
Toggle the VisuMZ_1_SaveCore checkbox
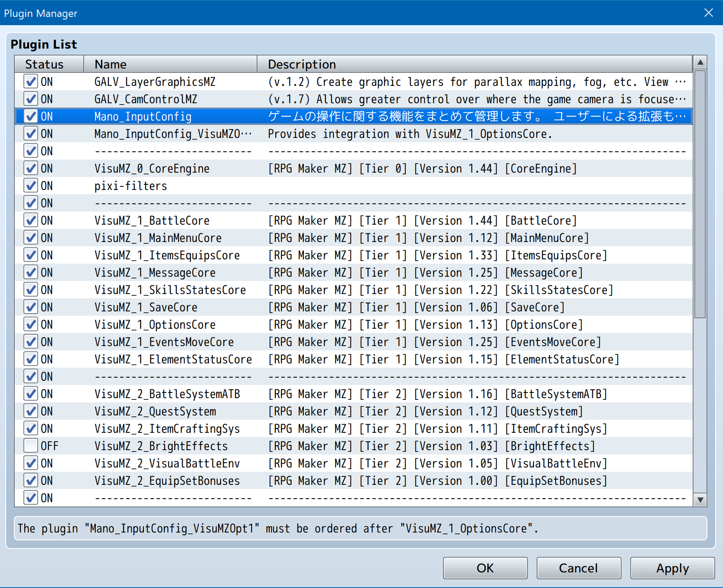pyautogui.click(x=31, y=307)
